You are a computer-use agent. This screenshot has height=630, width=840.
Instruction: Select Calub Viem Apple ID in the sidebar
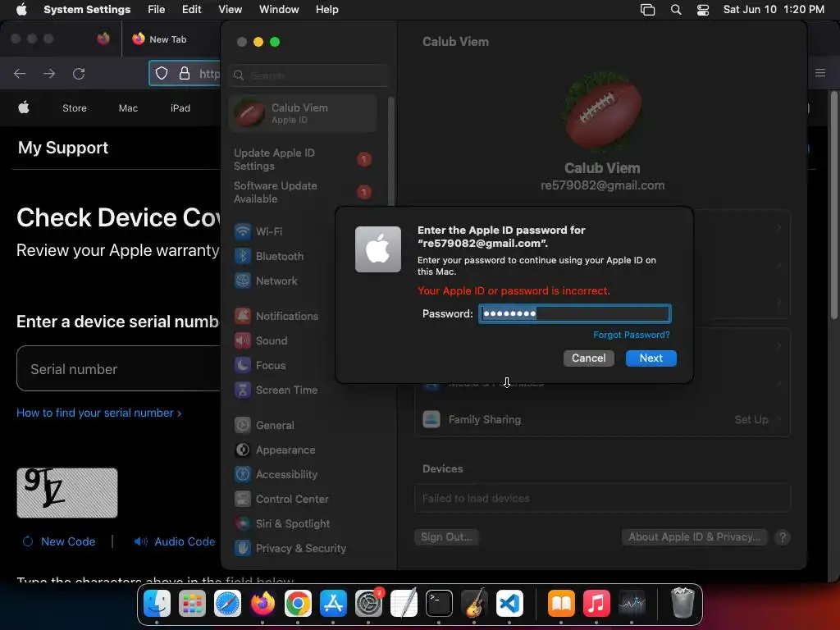tap(303, 113)
